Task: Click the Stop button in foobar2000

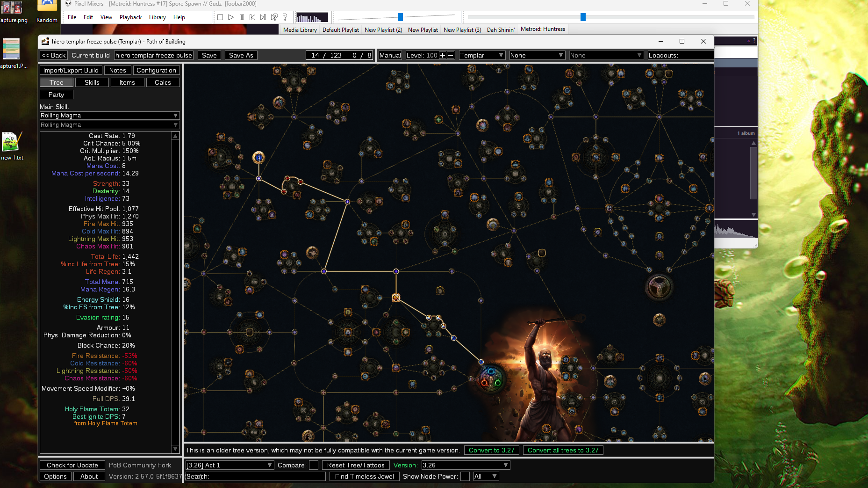Action: [220, 17]
